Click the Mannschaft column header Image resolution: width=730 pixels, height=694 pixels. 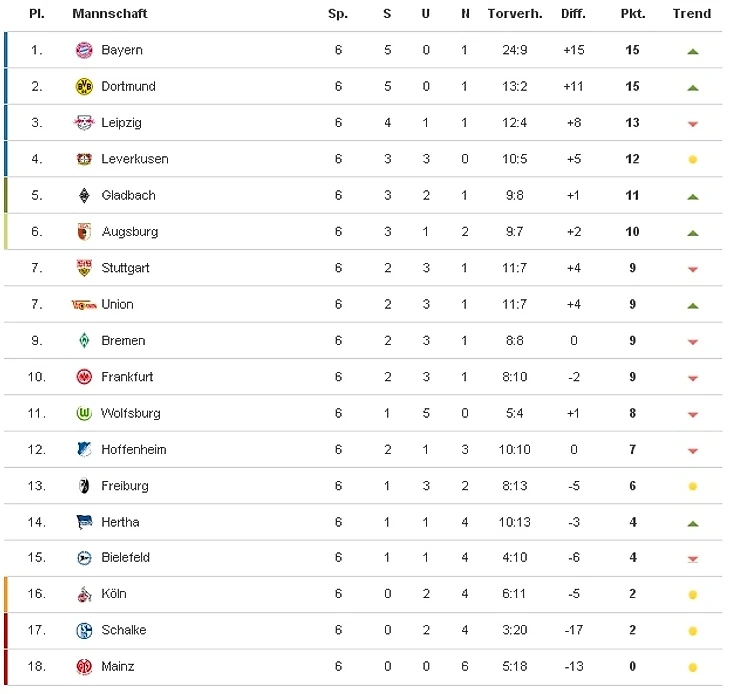click(110, 14)
